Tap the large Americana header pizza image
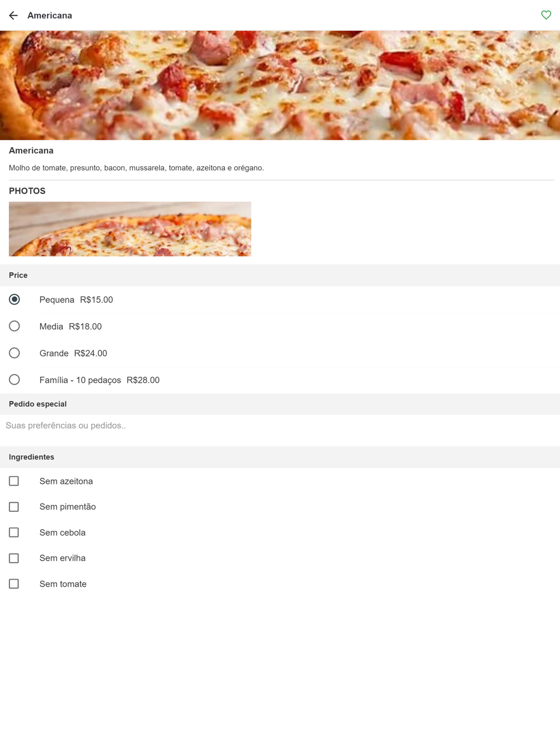The height and width of the screenshot is (747, 560). click(280, 85)
